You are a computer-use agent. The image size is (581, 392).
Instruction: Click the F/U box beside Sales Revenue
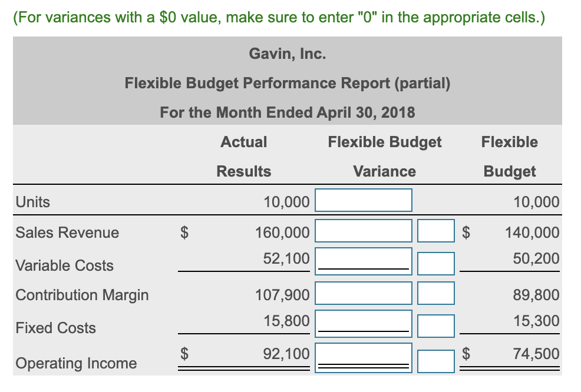coord(435,231)
